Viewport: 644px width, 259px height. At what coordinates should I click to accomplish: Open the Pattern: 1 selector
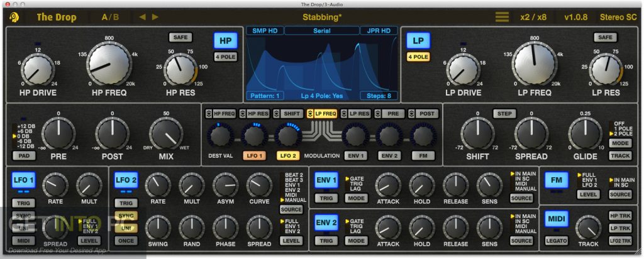coord(265,96)
